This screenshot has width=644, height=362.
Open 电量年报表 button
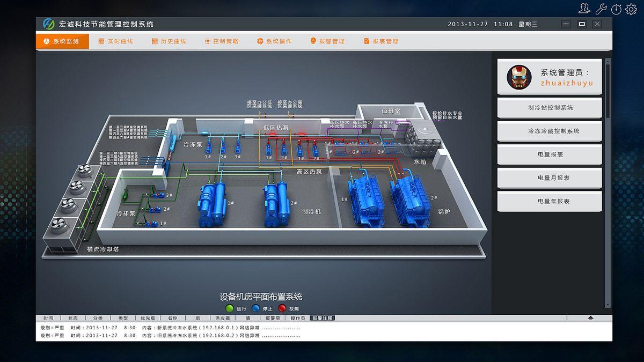(550, 202)
